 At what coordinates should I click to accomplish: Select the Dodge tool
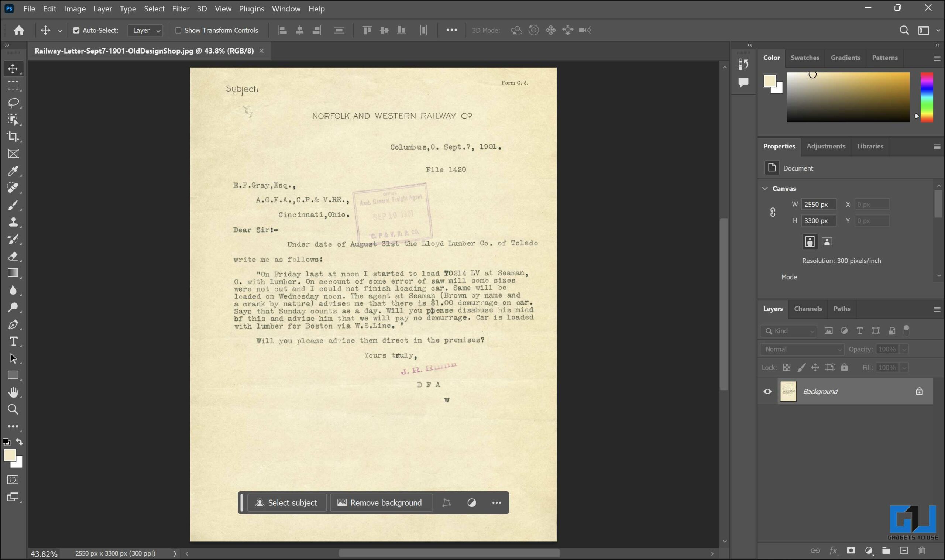point(13,307)
